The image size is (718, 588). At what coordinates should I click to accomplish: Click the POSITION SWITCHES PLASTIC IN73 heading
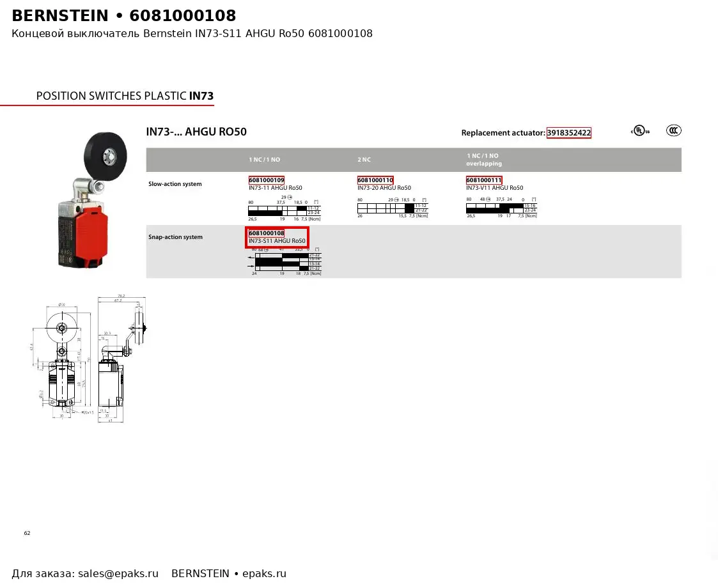coord(125,96)
